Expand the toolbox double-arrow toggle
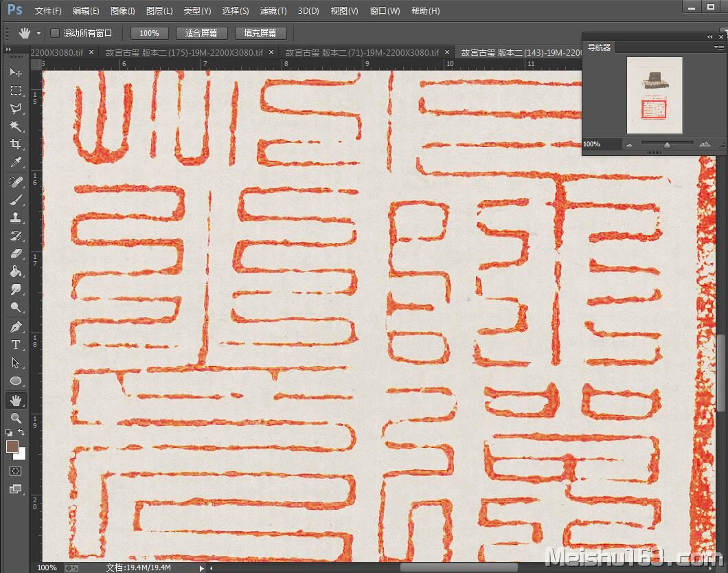 click(8, 49)
